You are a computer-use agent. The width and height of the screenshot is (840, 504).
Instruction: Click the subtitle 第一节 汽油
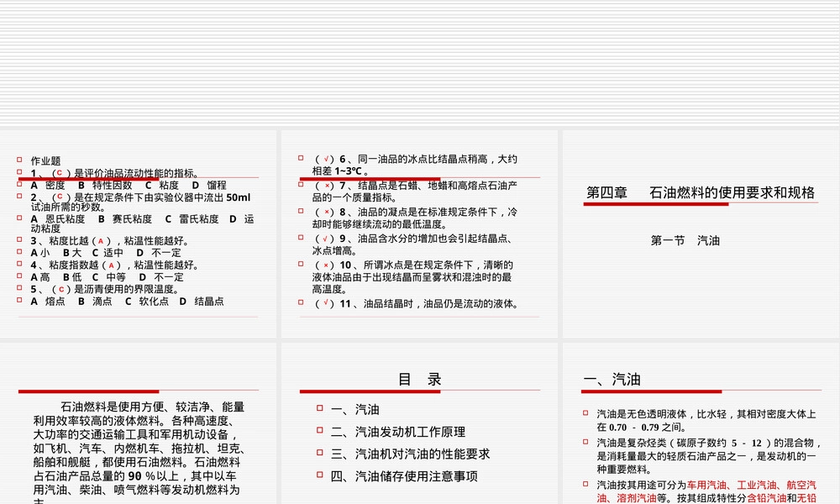pyautogui.click(x=685, y=240)
